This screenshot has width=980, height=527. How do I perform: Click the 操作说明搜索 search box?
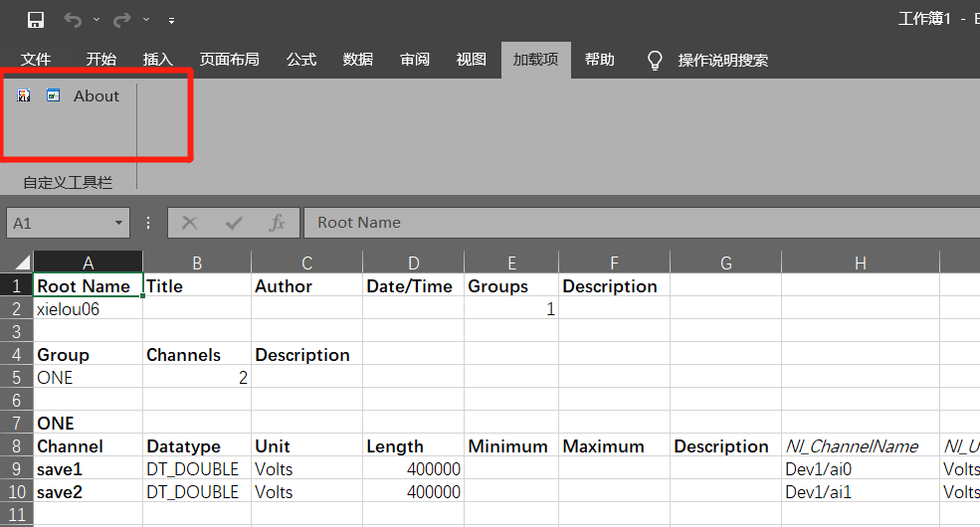click(723, 60)
